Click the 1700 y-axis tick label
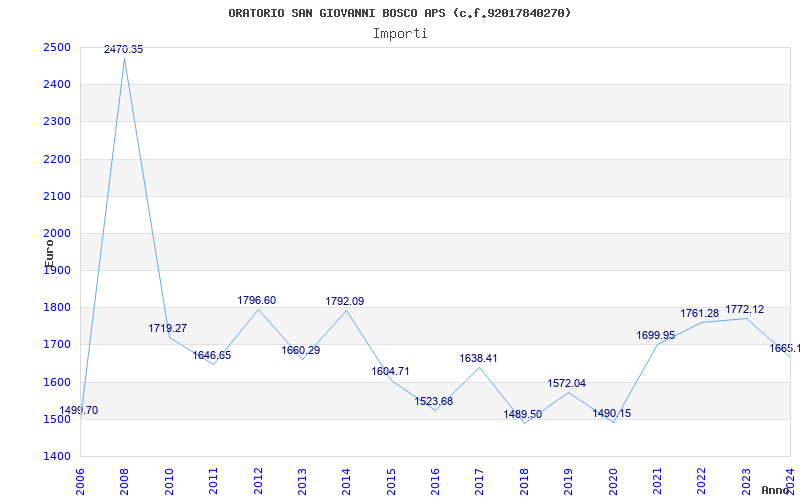The height and width of the screenshot is (500, 800). coord(57,345)
